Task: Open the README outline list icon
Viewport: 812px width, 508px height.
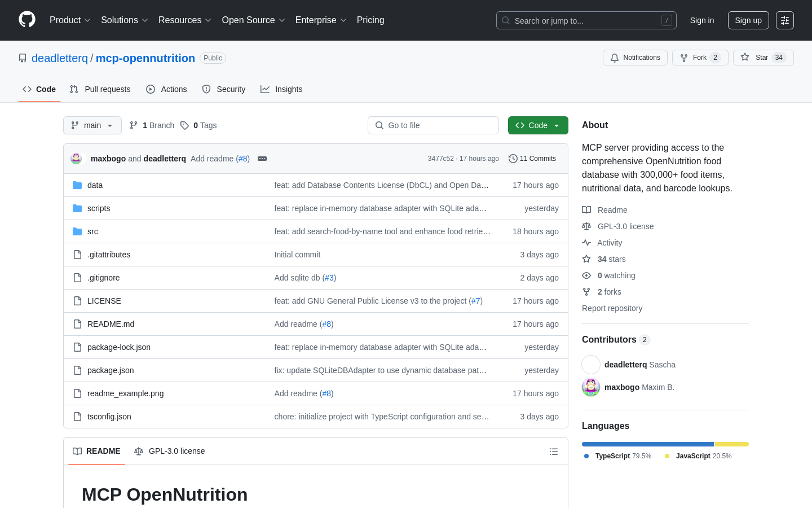Action: [x=554, y=452]
